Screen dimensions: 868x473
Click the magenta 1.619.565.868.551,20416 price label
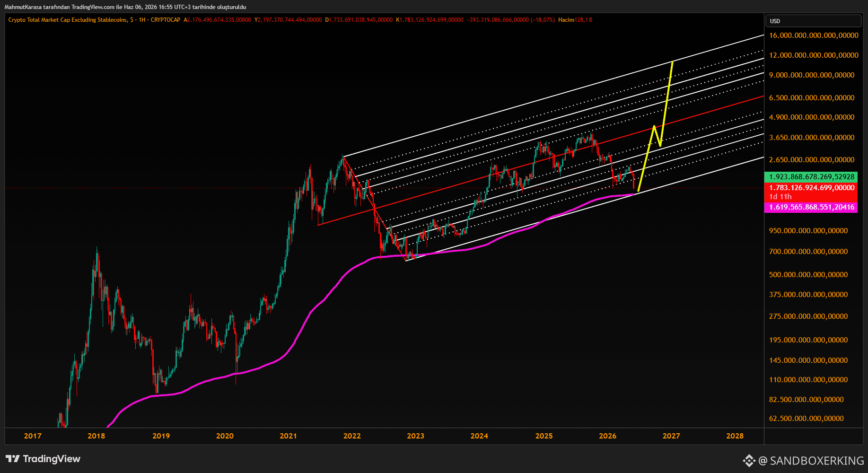pos(811,207)
